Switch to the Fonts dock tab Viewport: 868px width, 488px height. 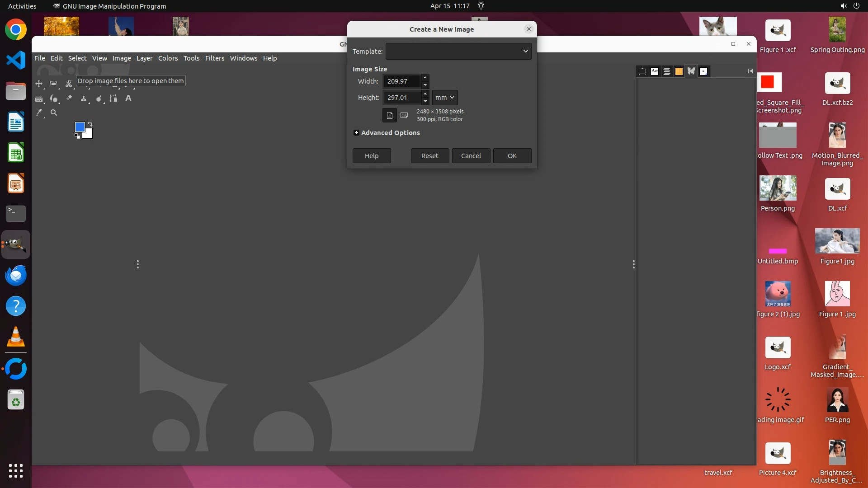click(655, 71)
